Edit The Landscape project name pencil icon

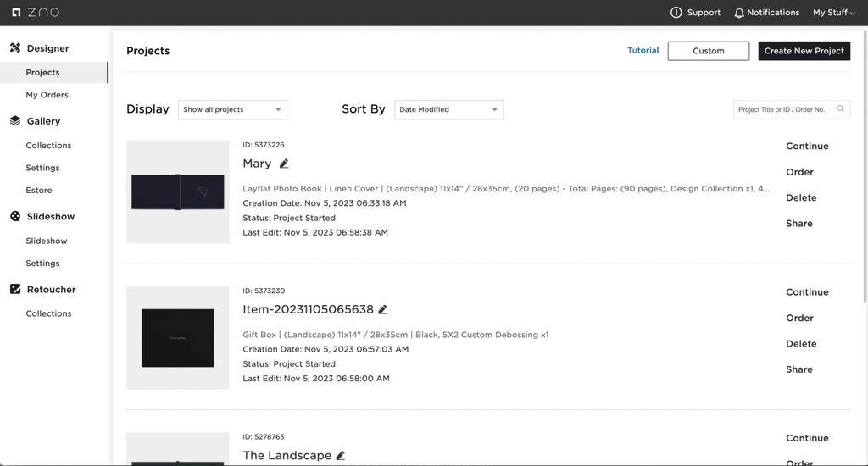click(341, 456)
